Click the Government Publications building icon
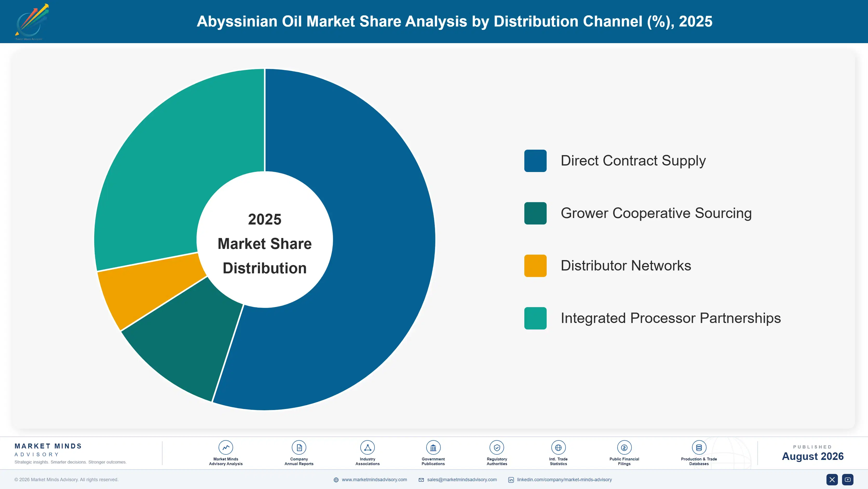The height and width of the screenshot is (489, 868). (x=433, y=447)
